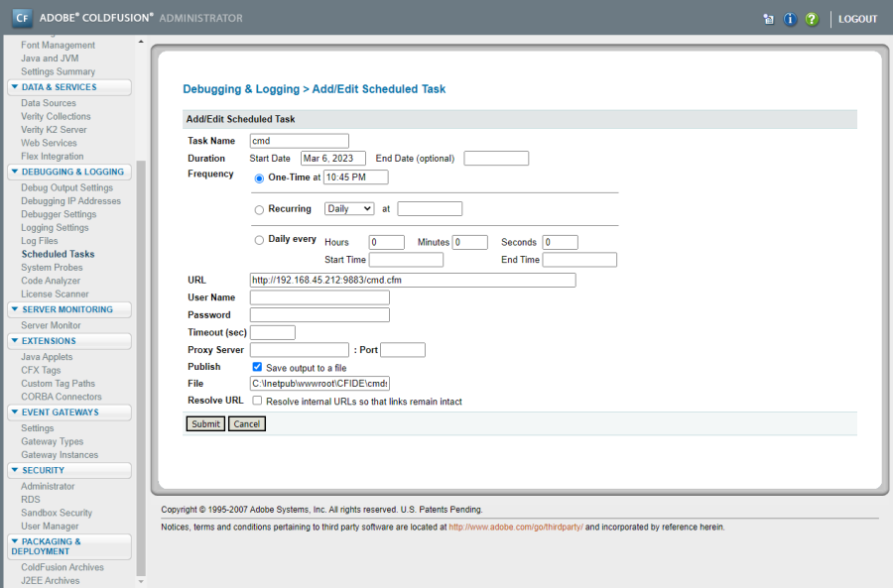The image size is (893, 588).
Task: Open ColdFusion Archives page
Action: point(63,567)
